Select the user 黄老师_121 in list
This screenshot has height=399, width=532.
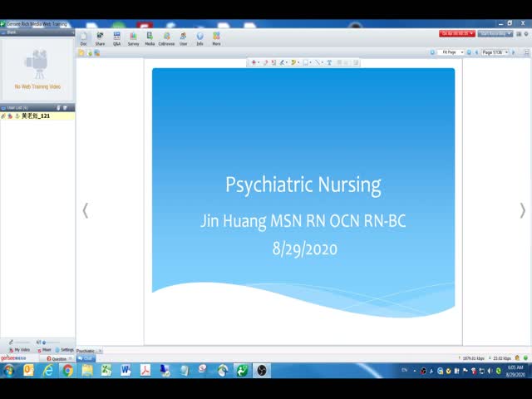click(37, 116)
